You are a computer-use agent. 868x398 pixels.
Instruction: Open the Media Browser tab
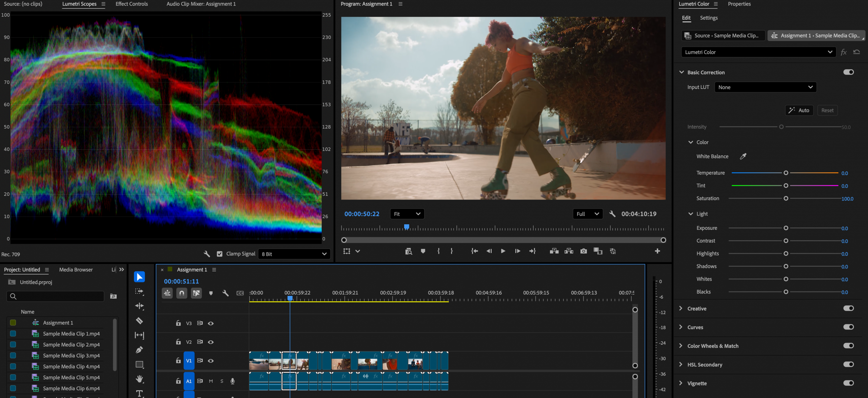76,269
